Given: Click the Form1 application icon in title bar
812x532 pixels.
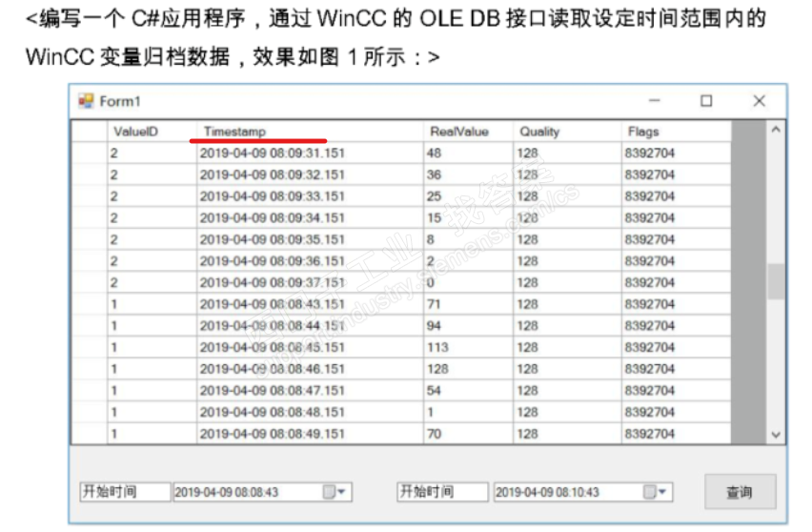Looking at the screenshot, I should pyautogui.click(x=86, y=100).
